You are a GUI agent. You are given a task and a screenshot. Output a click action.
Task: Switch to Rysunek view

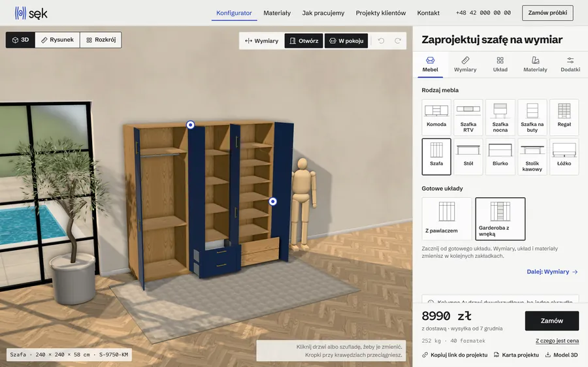[57, 40]
